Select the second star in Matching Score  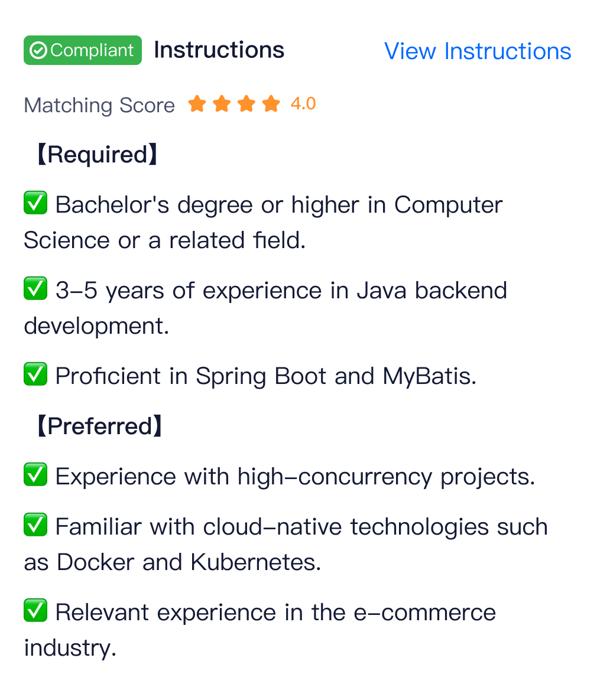click(221, 104)
